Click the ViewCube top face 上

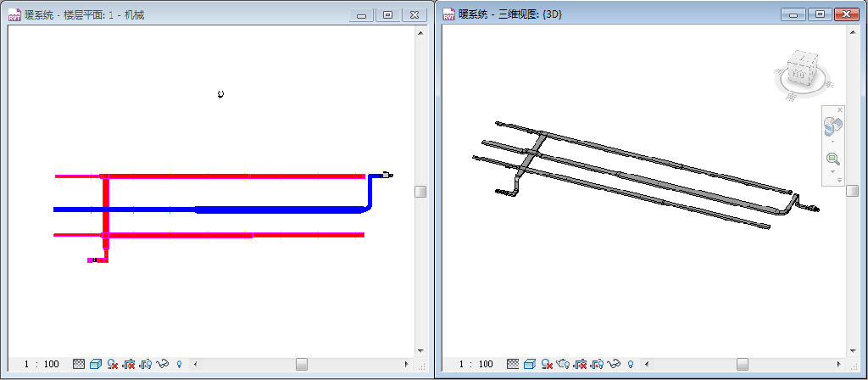[804, 59]
